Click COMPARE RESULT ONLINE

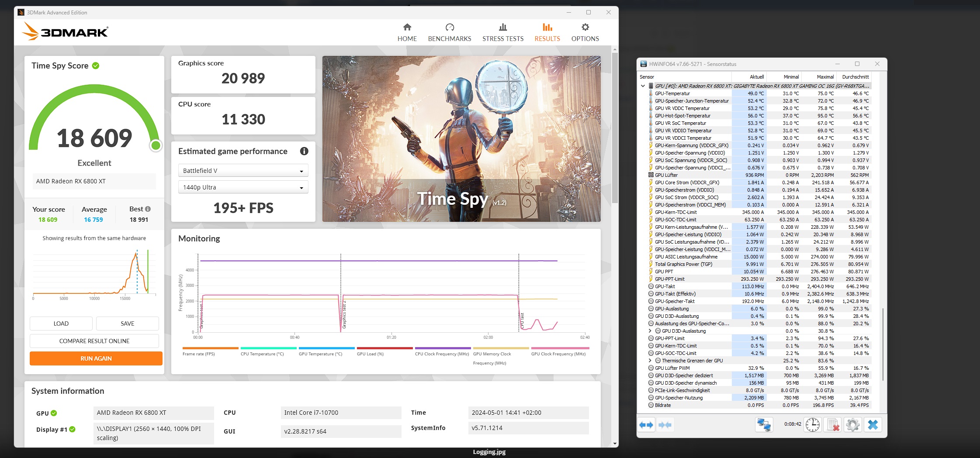[94, 341]
